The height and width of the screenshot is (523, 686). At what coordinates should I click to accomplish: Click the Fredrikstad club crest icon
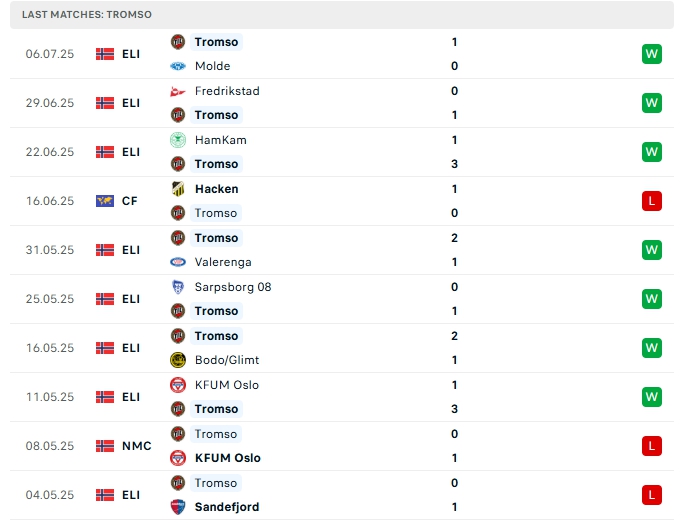coord(178,91)
